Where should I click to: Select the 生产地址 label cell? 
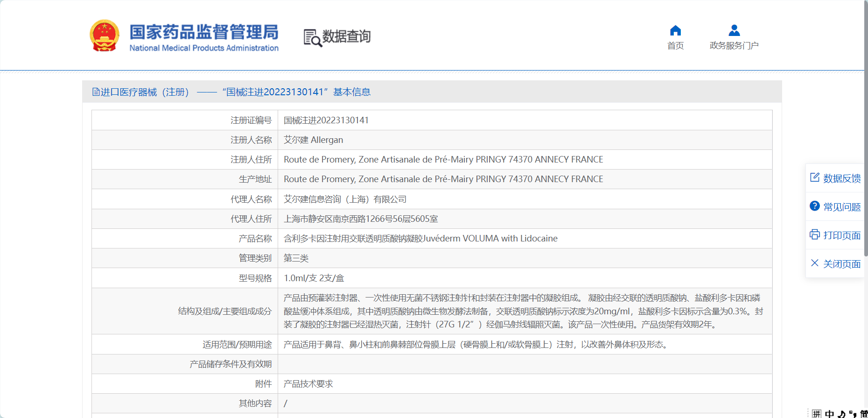[x=185, y=179]
